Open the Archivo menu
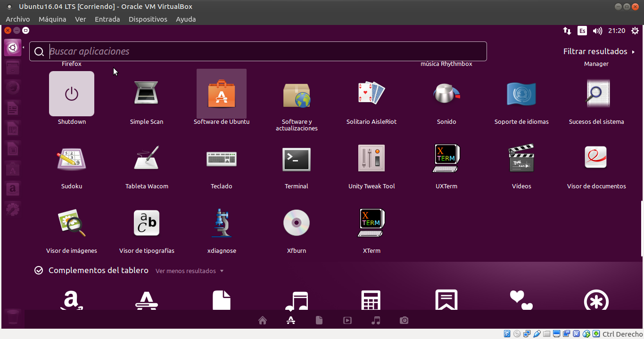Viewport: 644px width, 339px height. click(x=18, y=19)
